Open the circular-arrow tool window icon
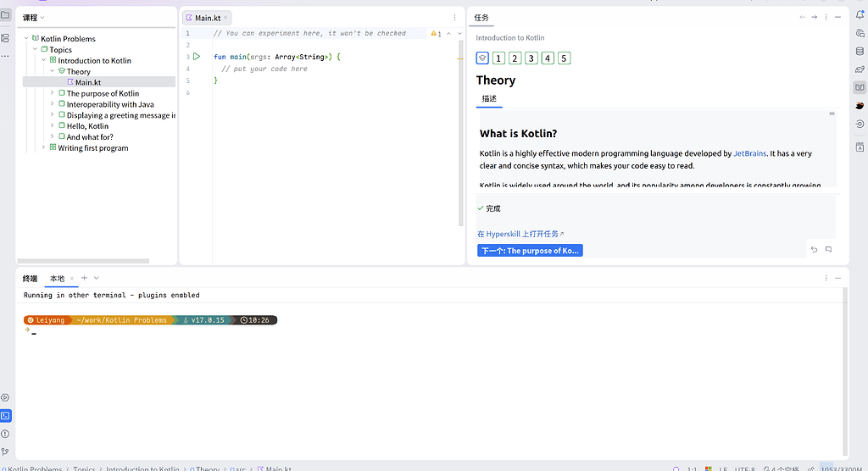The width and height of the screenshot is (868, 471). [x=860, y=124]
